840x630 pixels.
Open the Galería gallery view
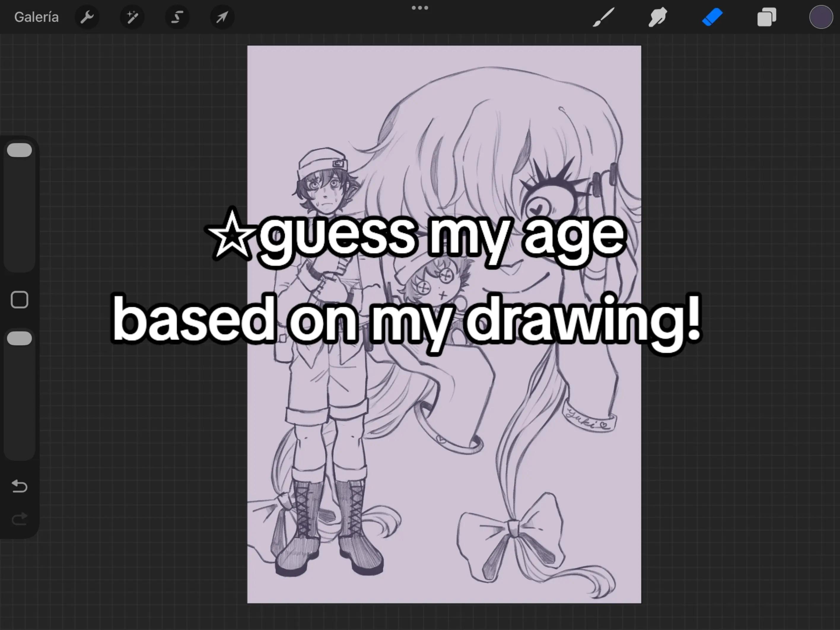36,17
